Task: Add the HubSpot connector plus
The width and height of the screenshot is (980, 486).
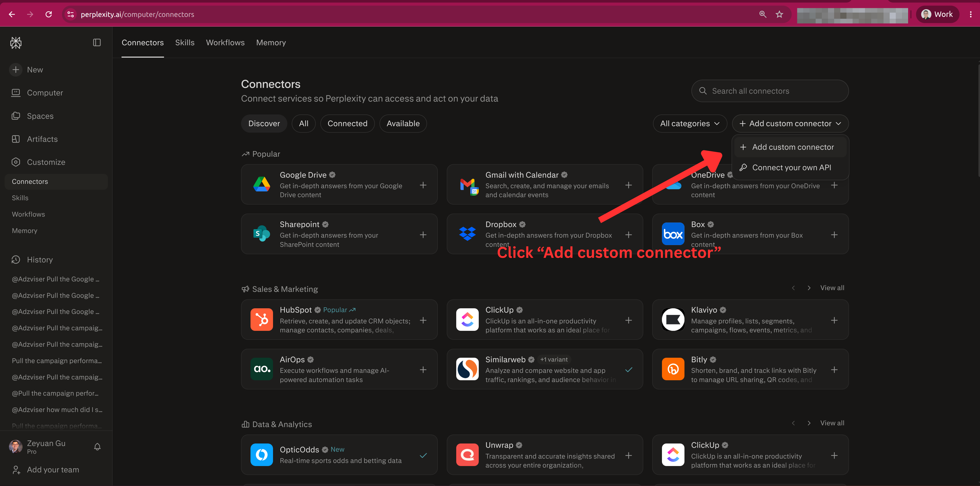Action: coord(423,320)
